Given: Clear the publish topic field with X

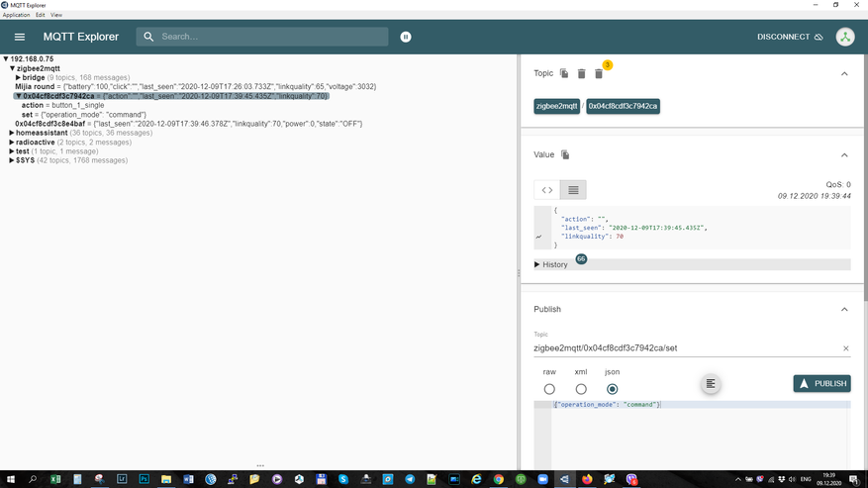Looking at the screenshot, I should (846, 348).
